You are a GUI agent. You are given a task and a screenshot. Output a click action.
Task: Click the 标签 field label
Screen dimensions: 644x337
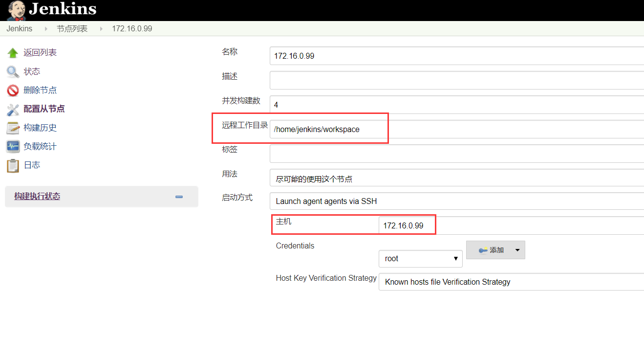pyautogui.click(x=230, y=150)
